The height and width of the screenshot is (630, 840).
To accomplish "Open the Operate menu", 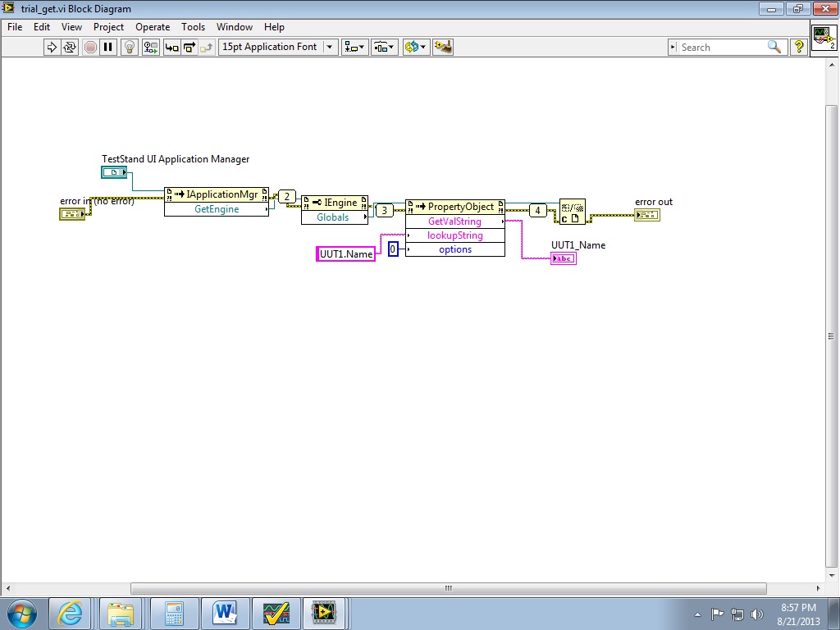I will pos(153,27).
